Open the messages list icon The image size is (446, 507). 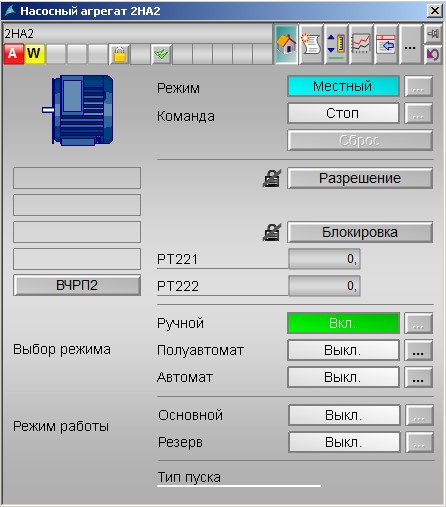point(311,44)
